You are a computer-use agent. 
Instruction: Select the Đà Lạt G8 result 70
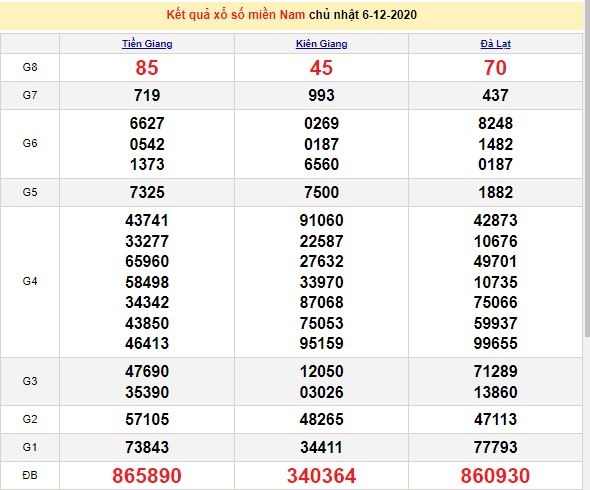click(496, 68)
